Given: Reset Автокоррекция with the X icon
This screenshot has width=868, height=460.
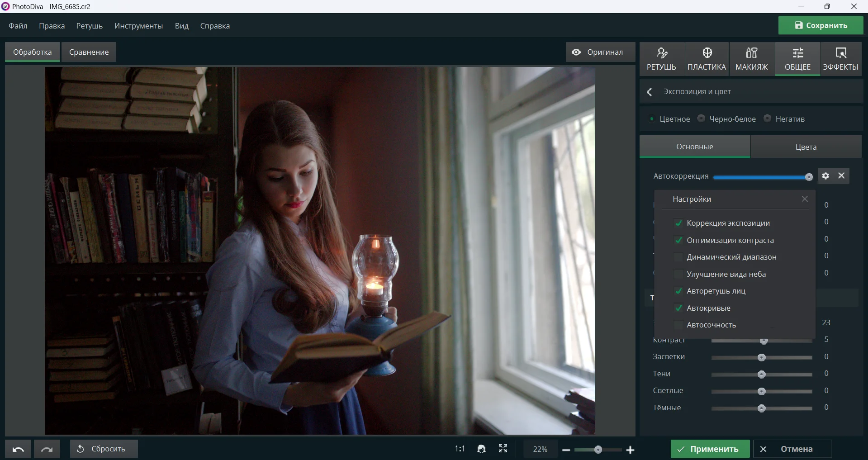Looking at the screenshot, I should click(841, 175).
